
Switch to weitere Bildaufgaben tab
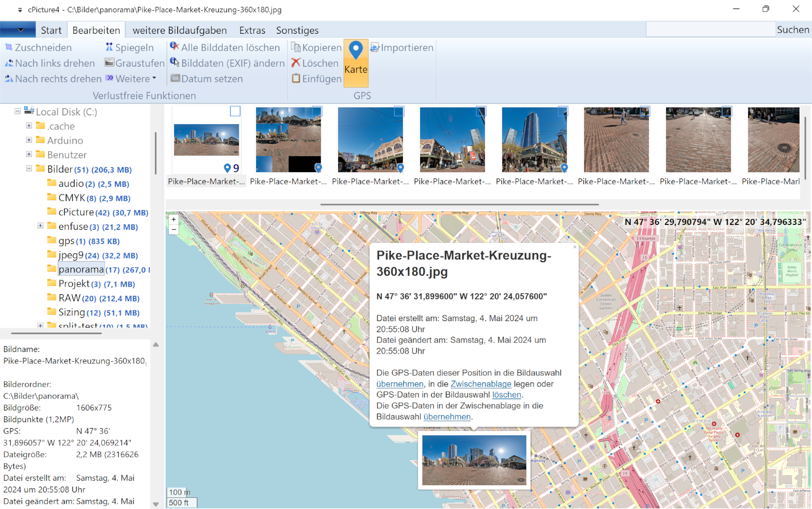(179, 30)
